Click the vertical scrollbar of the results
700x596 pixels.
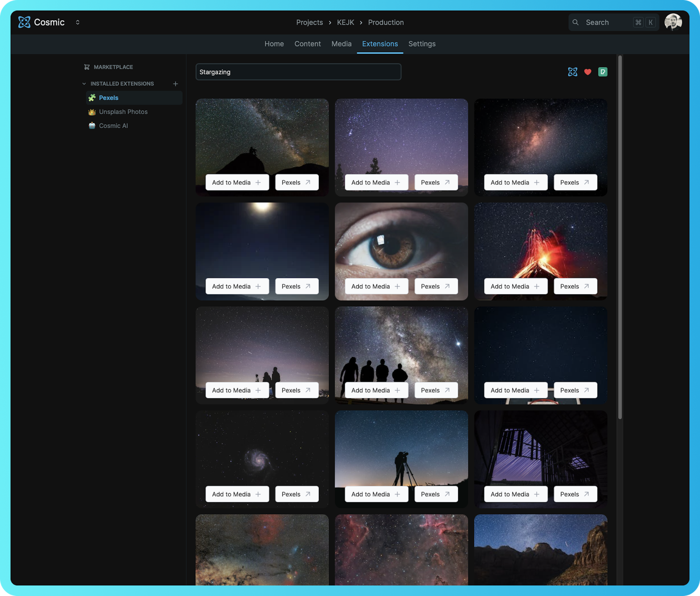620,238
